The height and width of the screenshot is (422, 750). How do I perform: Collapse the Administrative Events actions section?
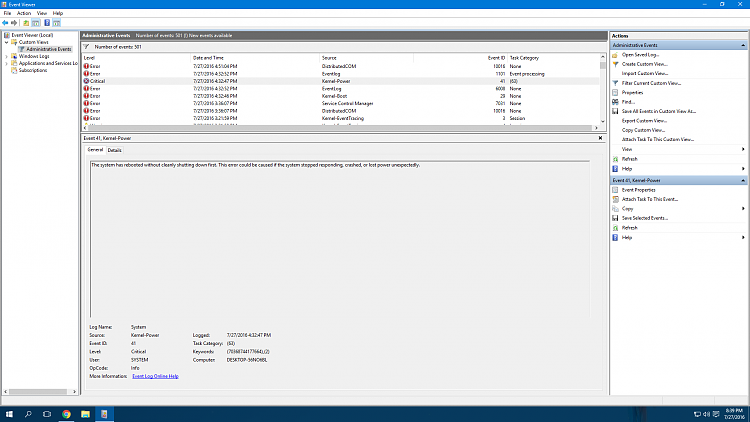743,45
